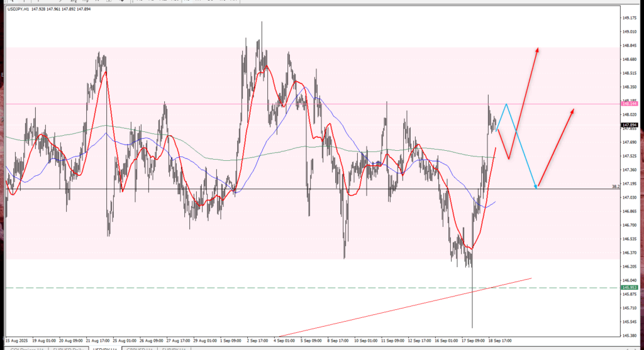644x350 pixels.
Task: Select the rightmost red arrow's arrowhead
Action: (573, 109)
